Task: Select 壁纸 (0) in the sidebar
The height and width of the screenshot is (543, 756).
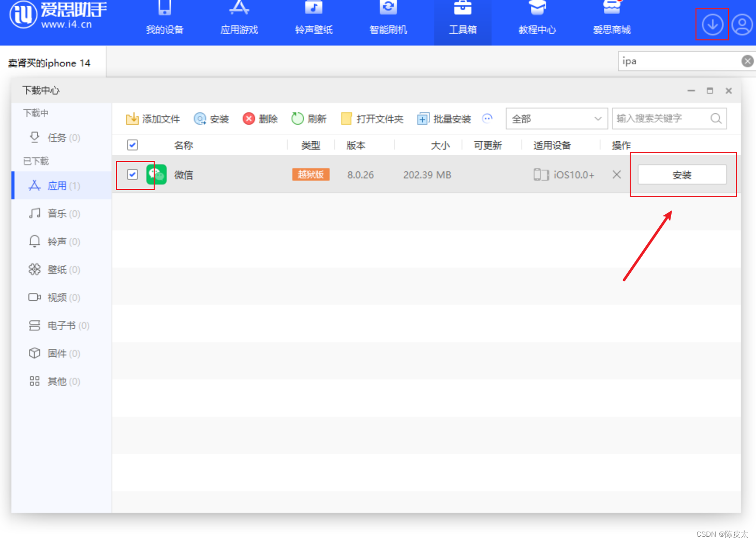Action: [x=61, y=270]
